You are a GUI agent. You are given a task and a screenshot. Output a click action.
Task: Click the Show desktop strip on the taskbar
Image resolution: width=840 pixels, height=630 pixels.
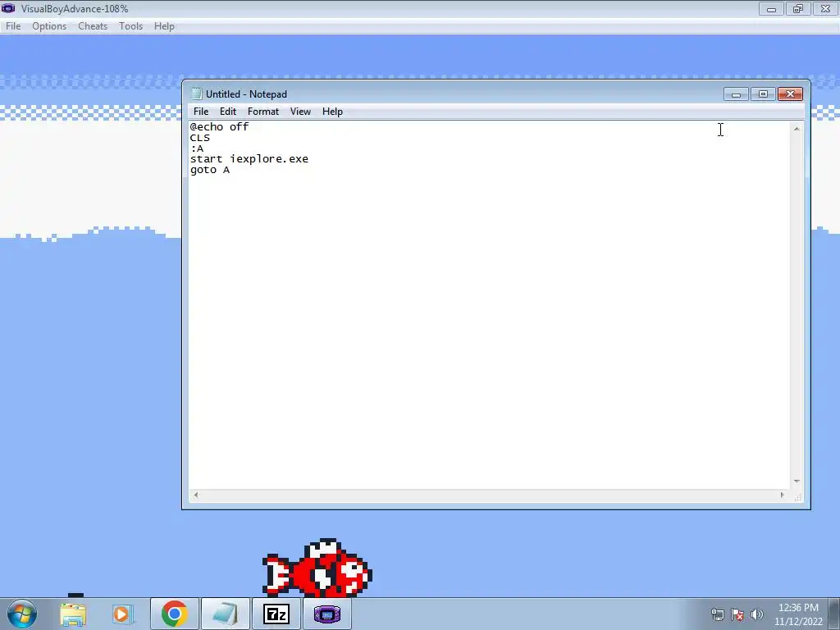tap(834, 614)
